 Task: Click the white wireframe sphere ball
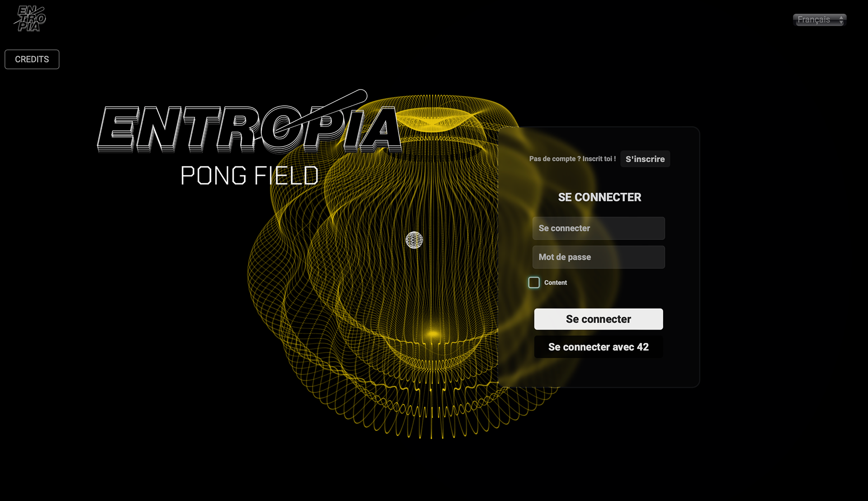(414, 240)
